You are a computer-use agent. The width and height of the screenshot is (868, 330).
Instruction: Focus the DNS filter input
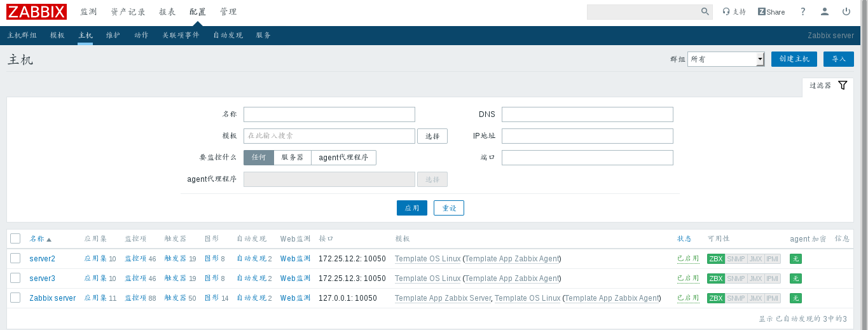click(588, 114)
